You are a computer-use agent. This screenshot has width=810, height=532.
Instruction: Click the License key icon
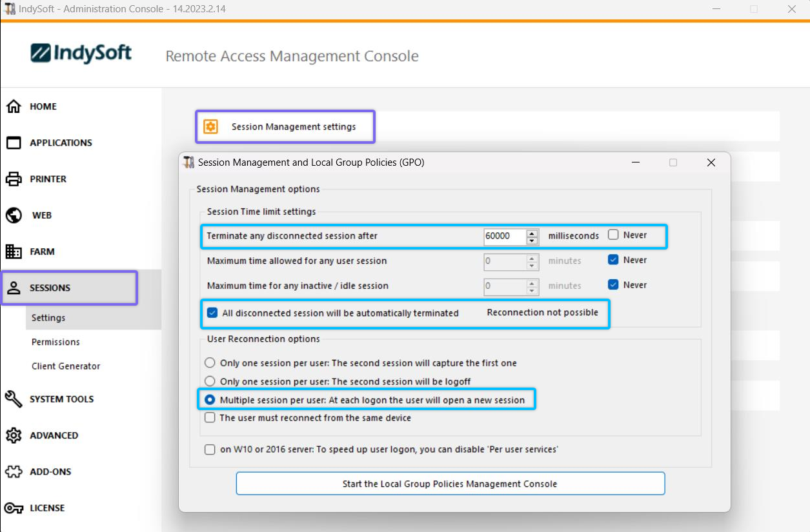[14, 508]
